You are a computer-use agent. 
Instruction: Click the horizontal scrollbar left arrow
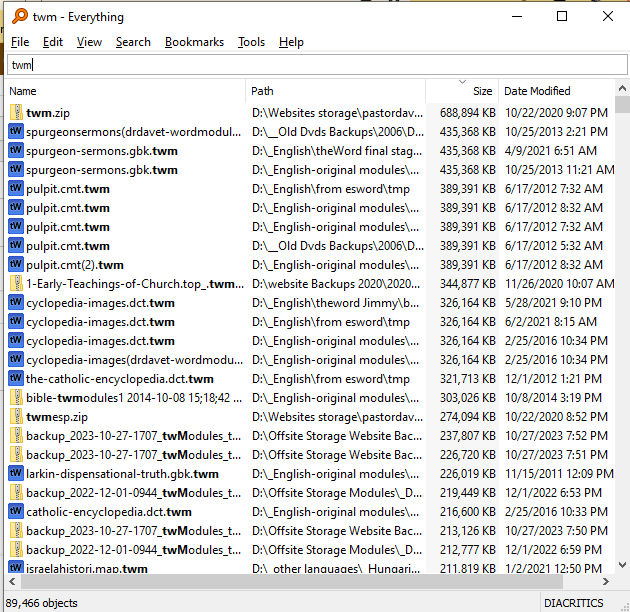click(x=12, y=581)
